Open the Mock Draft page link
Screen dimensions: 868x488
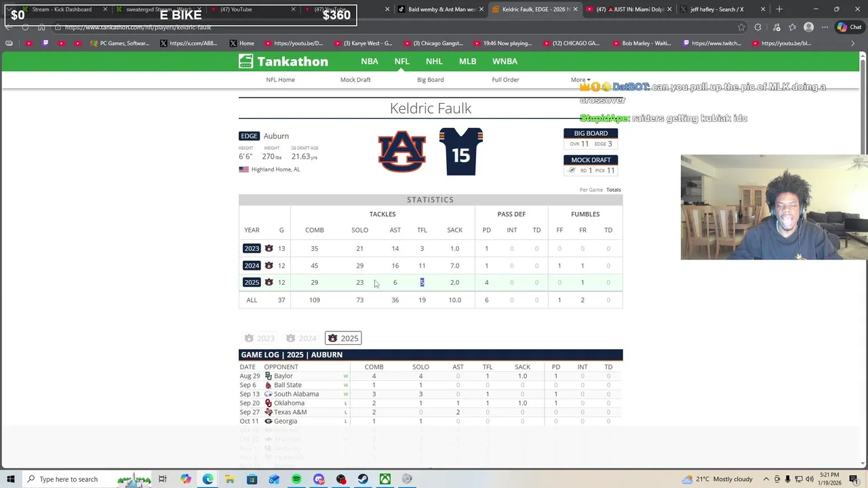coord(355,79)
